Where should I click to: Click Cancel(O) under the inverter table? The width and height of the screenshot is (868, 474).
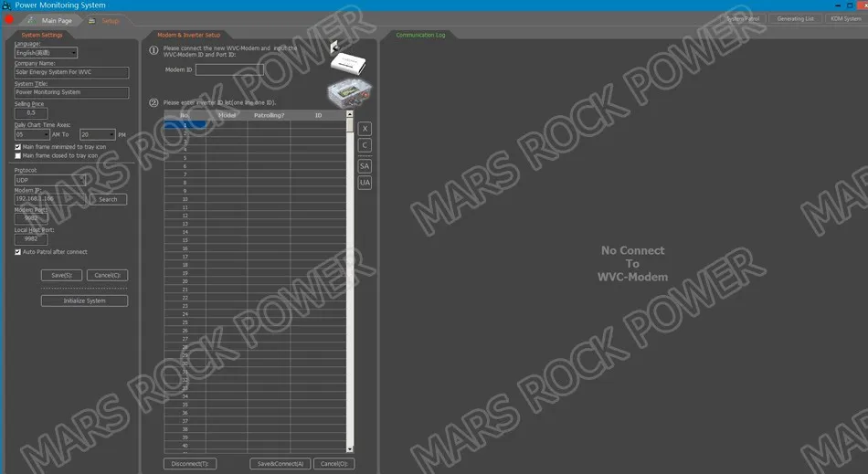click(x=333, y=463)
